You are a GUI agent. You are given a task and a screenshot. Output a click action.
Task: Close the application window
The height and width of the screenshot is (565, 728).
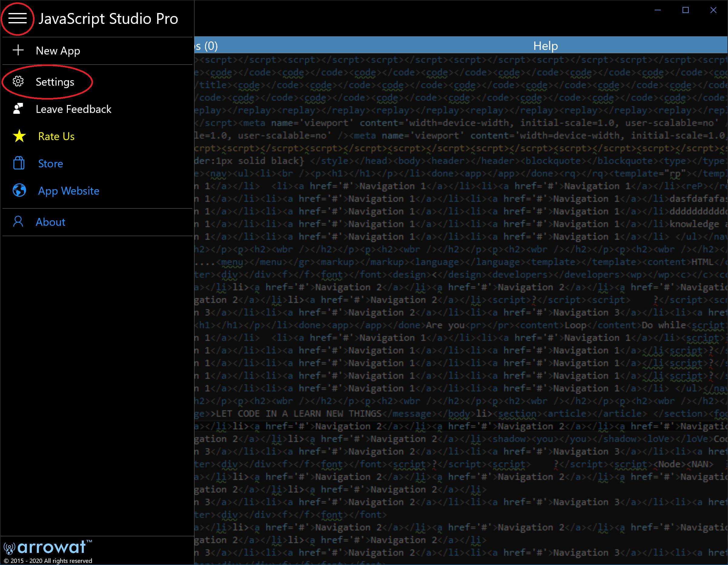click(x=713, y=10)
